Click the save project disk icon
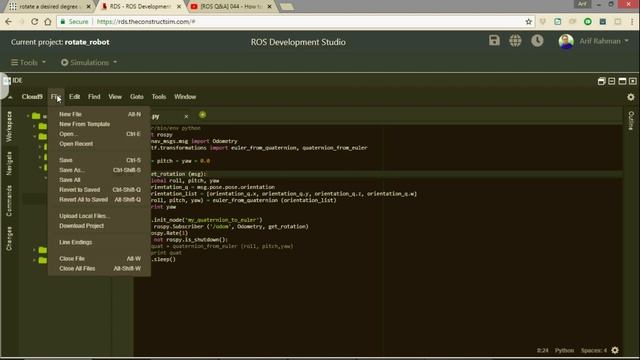 point(494,40)
